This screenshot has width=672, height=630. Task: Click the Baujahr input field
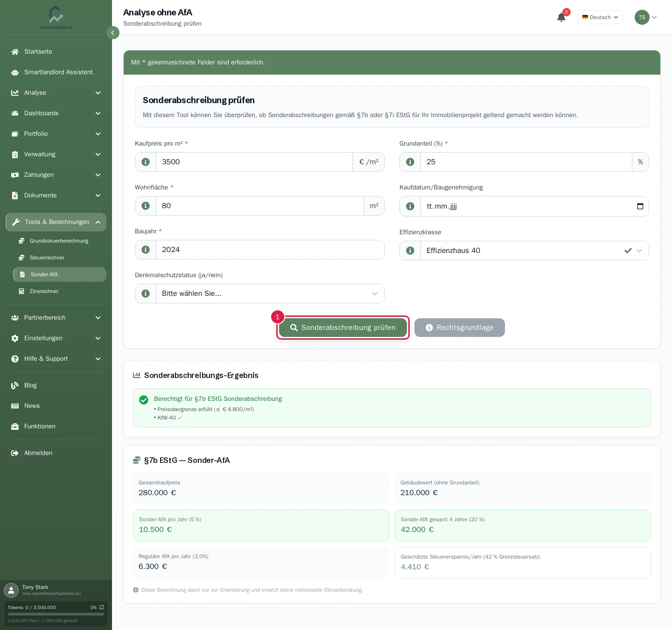[x=270, y=250]
